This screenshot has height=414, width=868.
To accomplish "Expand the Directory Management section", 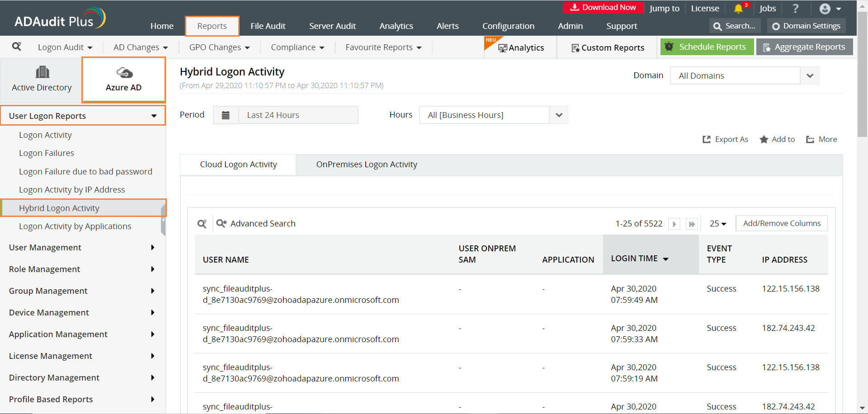I will 83,378.
